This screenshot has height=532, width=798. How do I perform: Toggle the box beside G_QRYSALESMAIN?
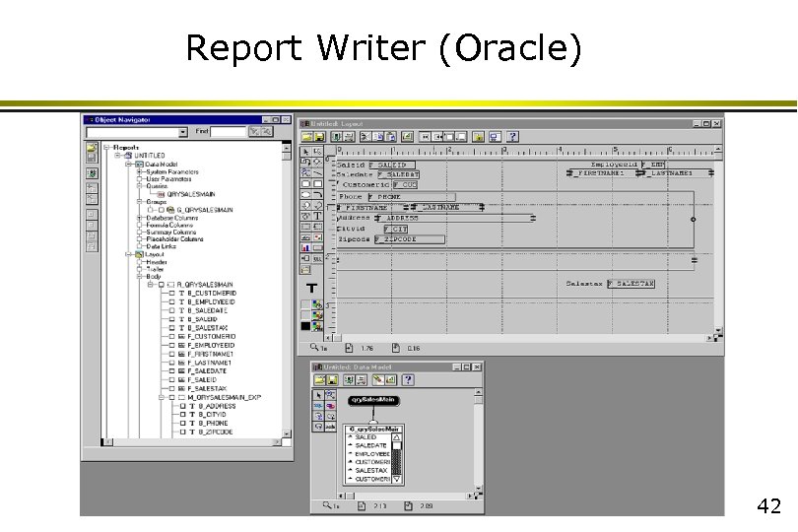(162, 210)
